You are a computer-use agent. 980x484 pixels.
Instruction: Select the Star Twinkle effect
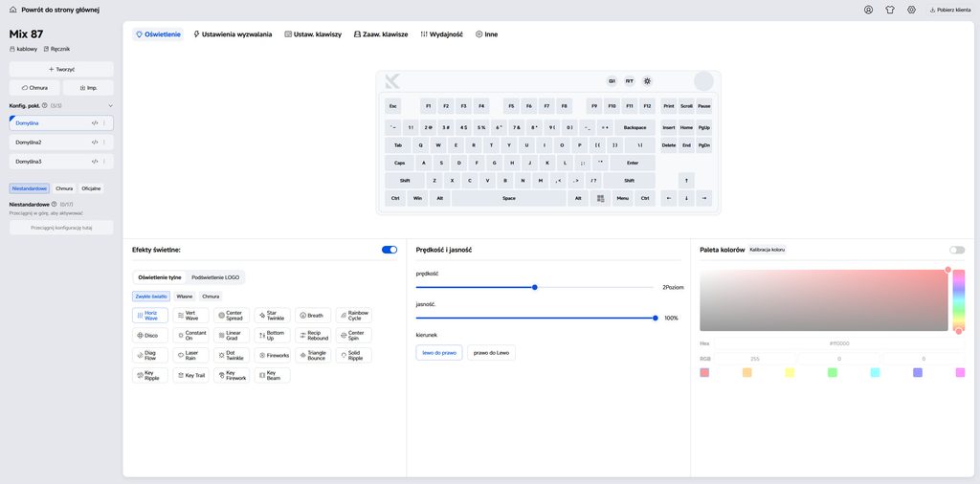(x=272, y=316)
